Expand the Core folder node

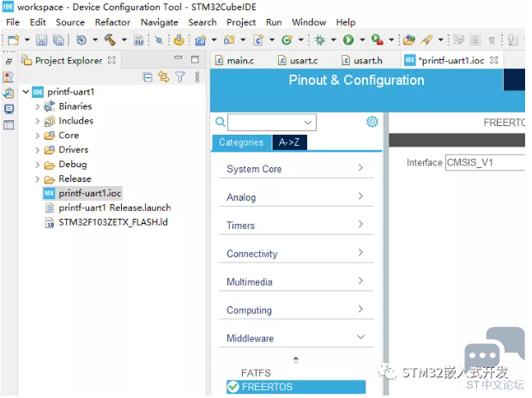[37, 136]
